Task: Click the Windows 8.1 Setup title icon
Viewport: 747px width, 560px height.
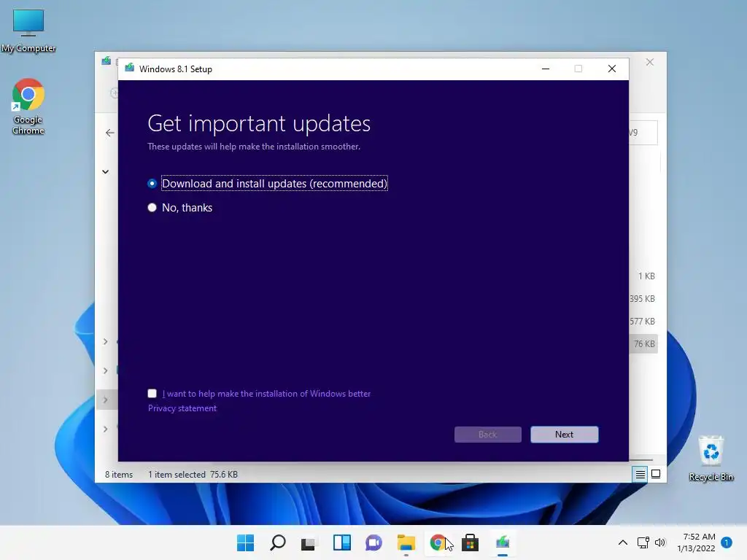Action: [130, 69]
